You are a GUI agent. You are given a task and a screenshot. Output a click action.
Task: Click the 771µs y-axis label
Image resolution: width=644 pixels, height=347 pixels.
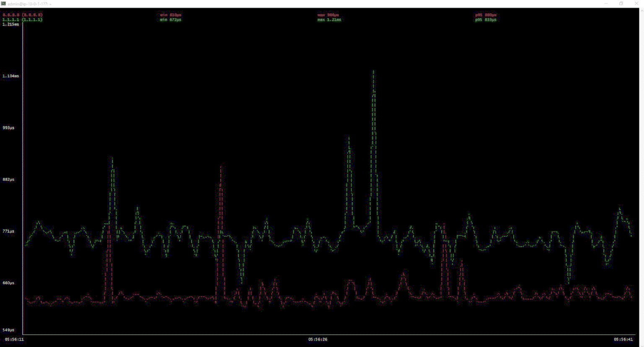(9, 231)
